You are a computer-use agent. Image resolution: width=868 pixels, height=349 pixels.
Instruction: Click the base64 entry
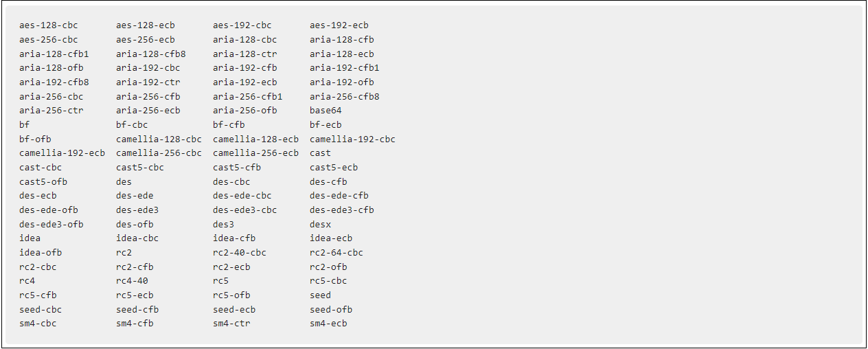tap(325, 111)
